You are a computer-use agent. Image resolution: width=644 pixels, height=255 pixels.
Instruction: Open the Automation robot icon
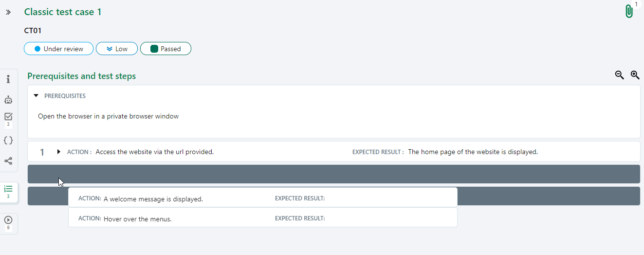[x=8, y=99]
